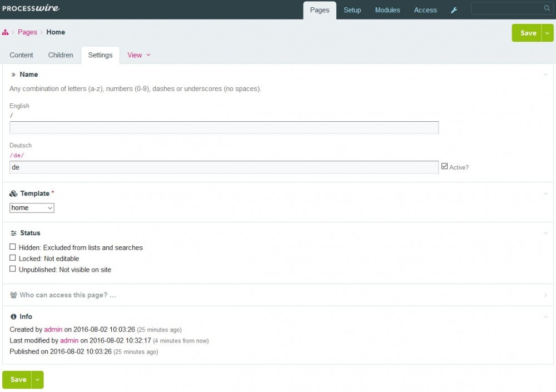The height and width of the screenshot is (392, 556).
Task: Click the sitemap tree icon in breadcrumb
Action: click(x=5, y=32)
